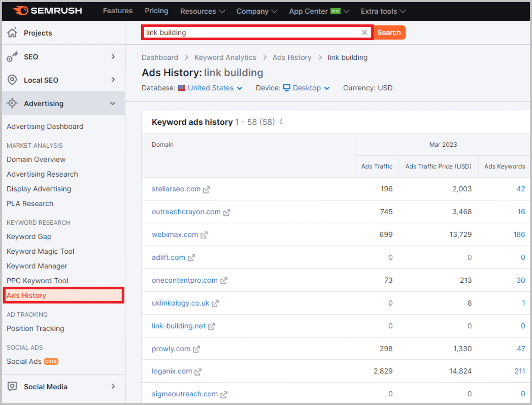Screen dimensions: 532x405
Task: Clear the search field with the X icon
Action: [x=364, y=32]
